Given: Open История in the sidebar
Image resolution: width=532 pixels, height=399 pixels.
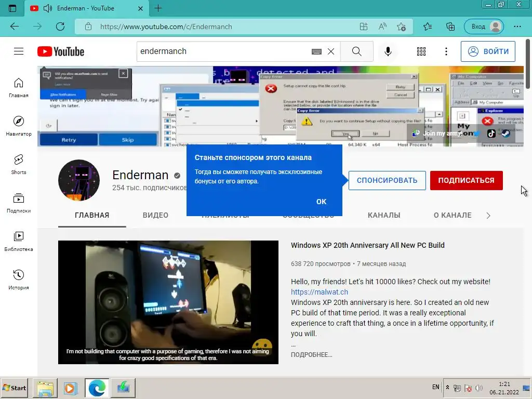Looking at the screenshot, I should click(x=19, y=280).
